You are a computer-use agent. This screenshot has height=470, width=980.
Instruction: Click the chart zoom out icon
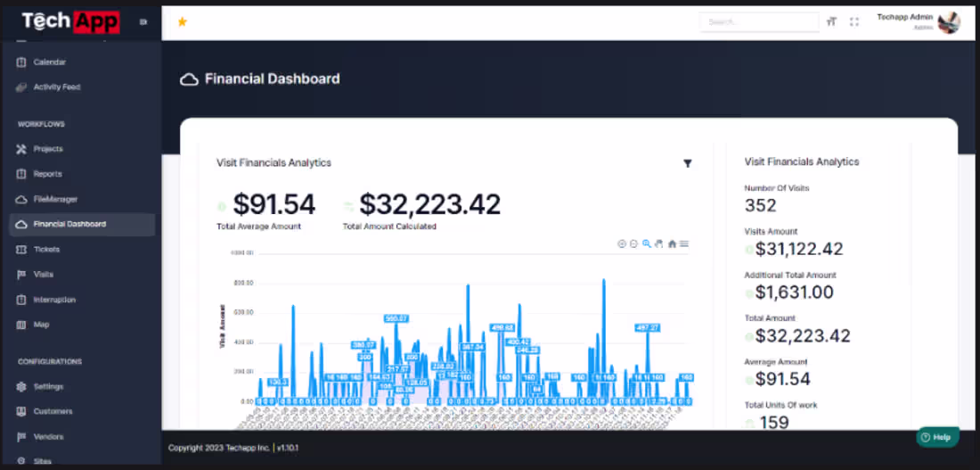(633, 244)
